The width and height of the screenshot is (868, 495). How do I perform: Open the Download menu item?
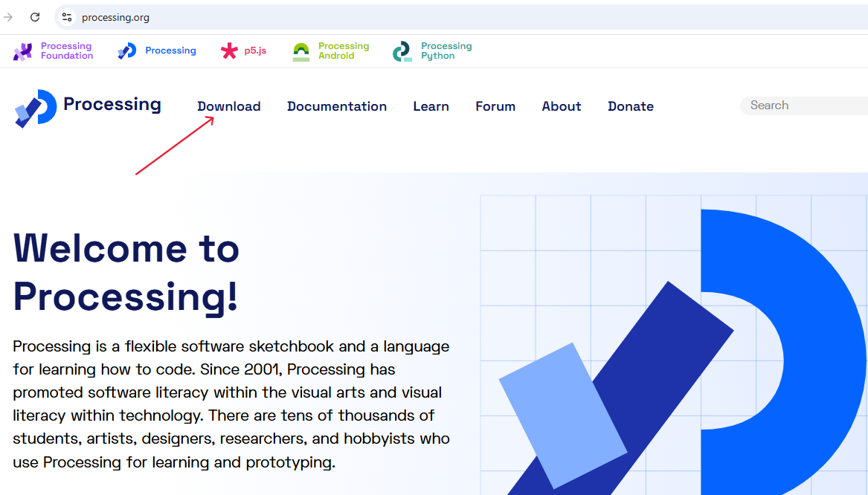tap(228, 106)
